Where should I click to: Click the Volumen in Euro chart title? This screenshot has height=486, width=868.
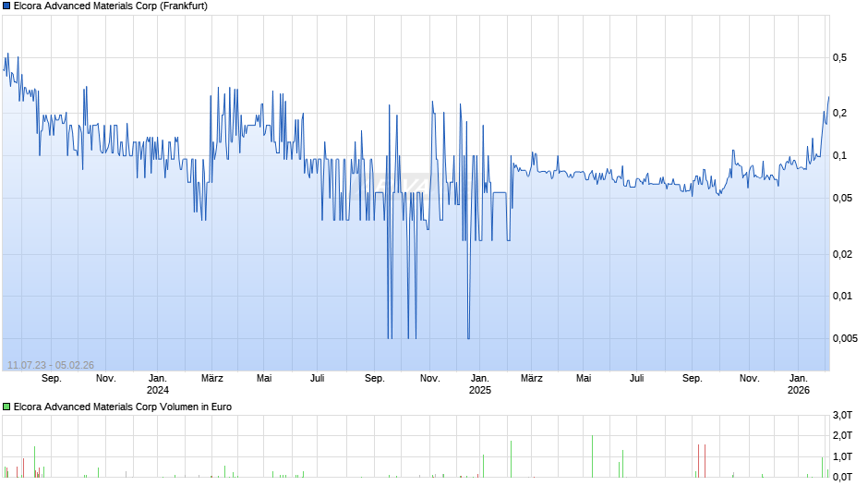pyautogui.click(x=122, y=407)
